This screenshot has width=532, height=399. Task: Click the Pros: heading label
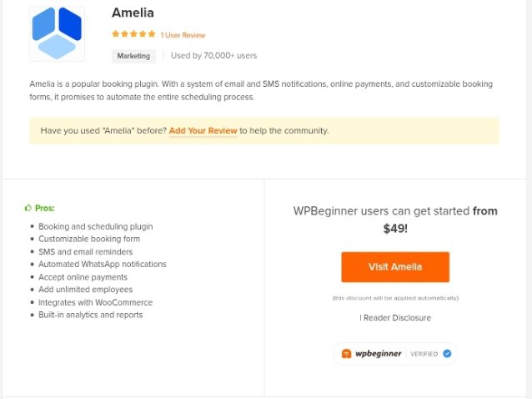coord(45,208)
